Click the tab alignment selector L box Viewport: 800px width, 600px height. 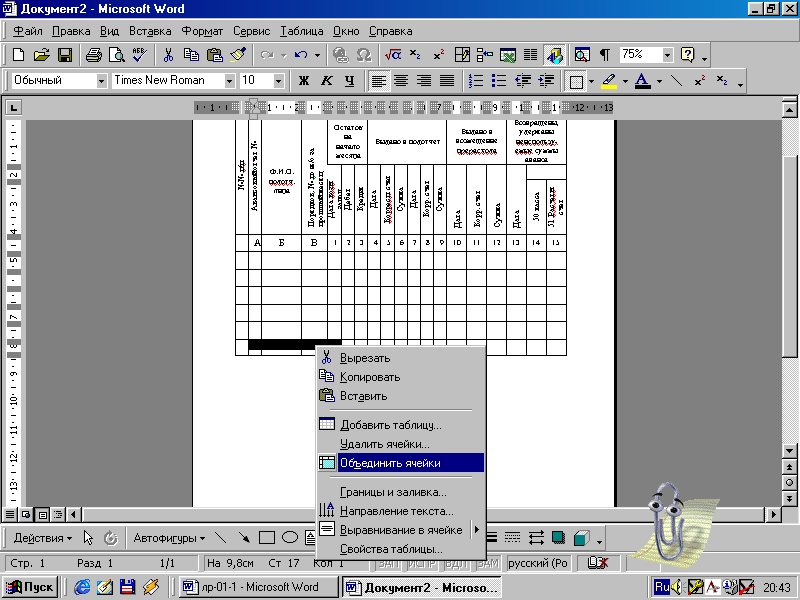[13, 108]
